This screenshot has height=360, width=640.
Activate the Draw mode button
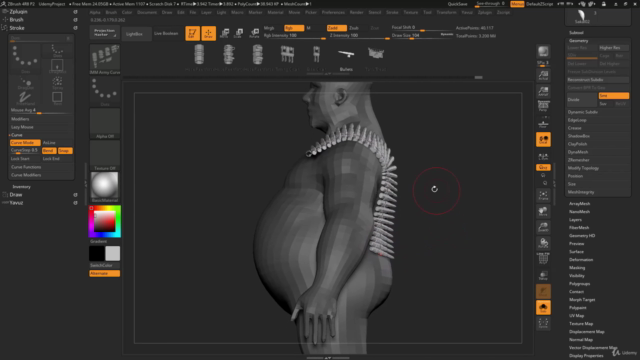tap(209, 33)
